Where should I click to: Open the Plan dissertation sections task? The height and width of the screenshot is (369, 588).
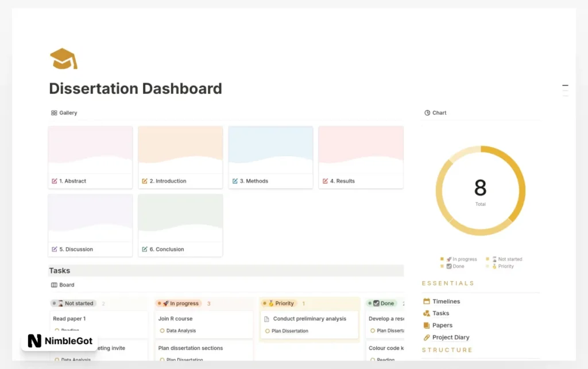(204, 351)
